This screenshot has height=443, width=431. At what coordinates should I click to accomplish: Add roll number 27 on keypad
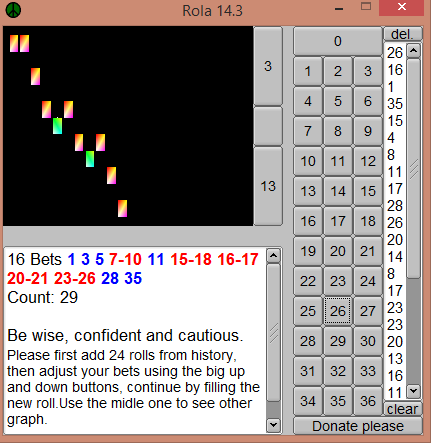[x=368, y=311]
